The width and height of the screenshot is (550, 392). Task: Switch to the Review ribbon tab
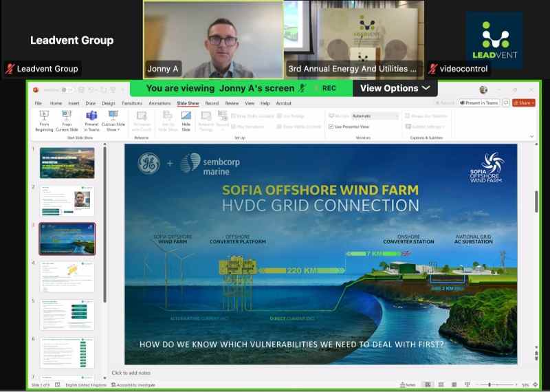232,103
